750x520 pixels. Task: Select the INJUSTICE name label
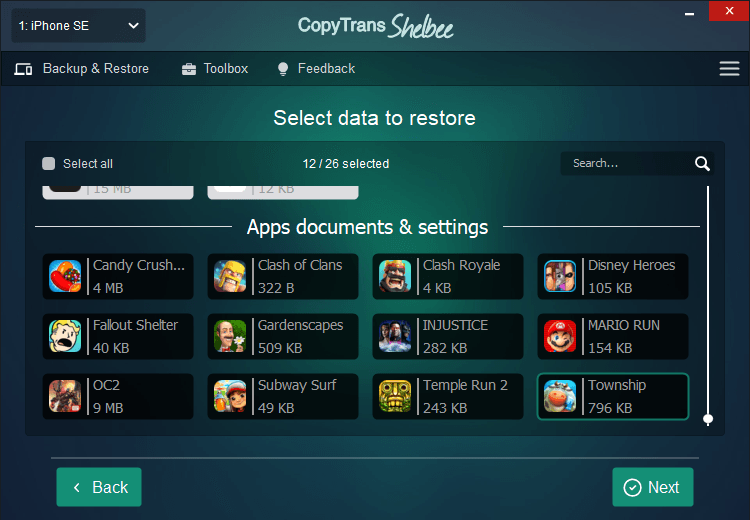click(x=455, y=325)
